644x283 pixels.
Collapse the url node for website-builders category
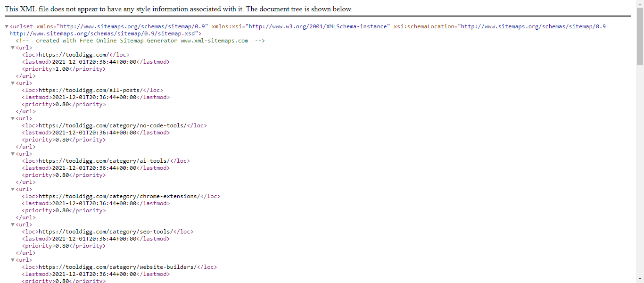(13, 260)
